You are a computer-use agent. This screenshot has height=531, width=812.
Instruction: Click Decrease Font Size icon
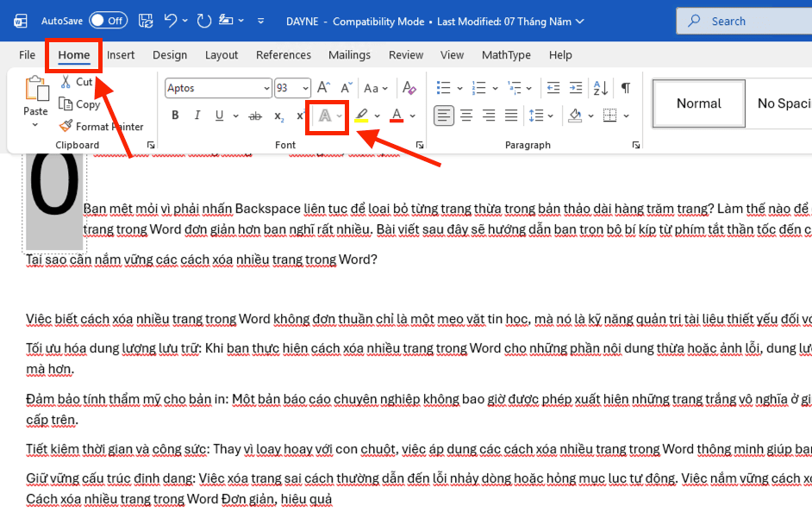347,88
